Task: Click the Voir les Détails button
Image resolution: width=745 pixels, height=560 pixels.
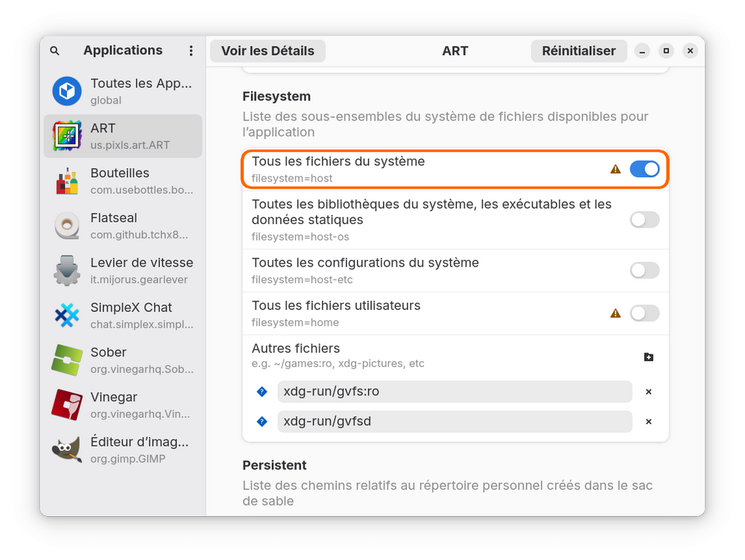Action: [x=267, y=51]
